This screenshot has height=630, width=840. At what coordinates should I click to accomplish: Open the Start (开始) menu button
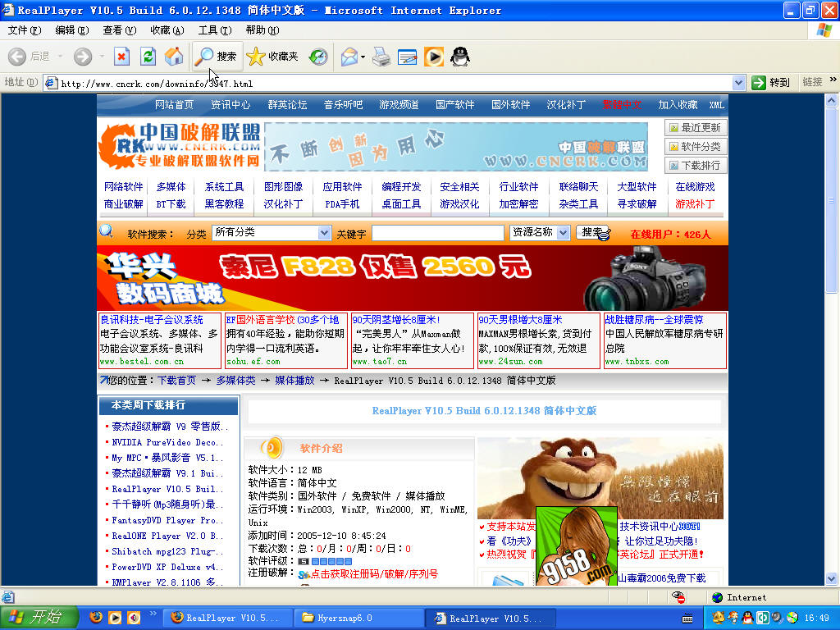[x=39, y=618]
